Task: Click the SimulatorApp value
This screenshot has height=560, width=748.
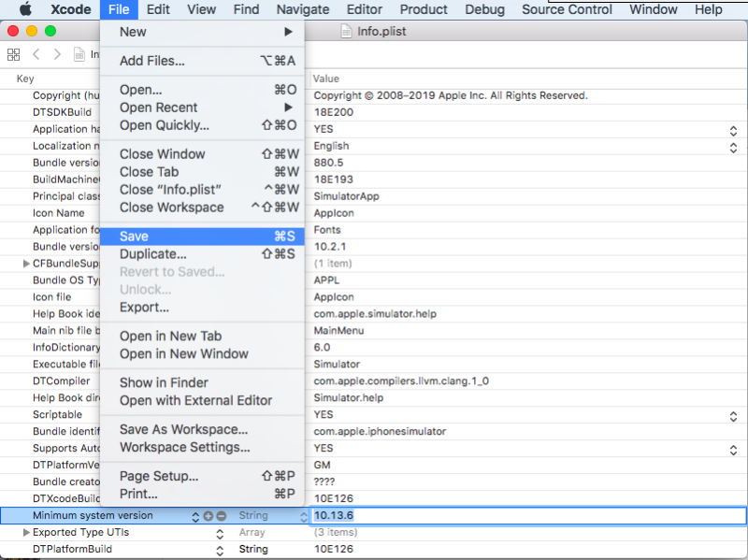Action: coord(346,196)
